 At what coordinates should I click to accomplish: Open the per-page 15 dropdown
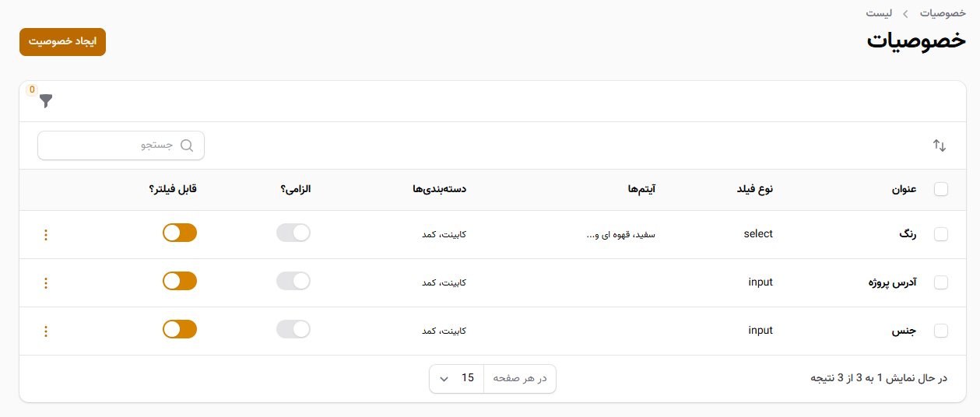[x=457, y=379]
